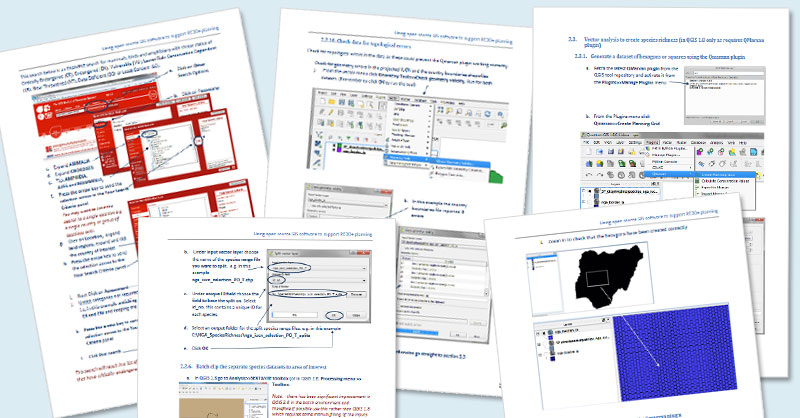The width and height of the screenshot is (800, 418).
Task: Click New Project icon in right page QGIS toolbar
Action: [x=589, y=152]
